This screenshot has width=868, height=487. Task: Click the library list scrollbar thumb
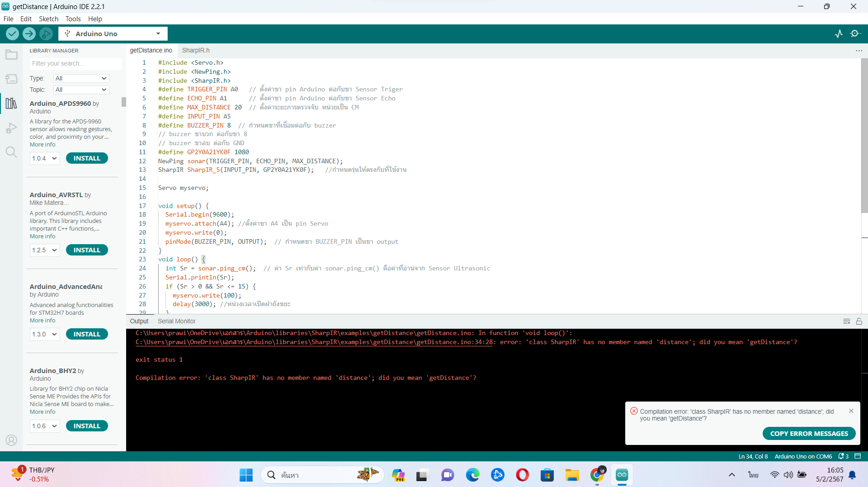coord(123,102)
